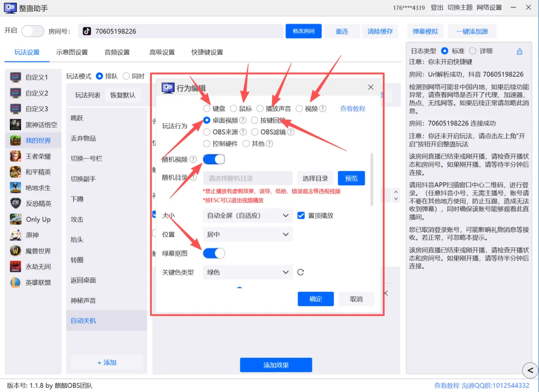Select the 我的世界 game icon
The width and height of the screenshot is (539, 392).
coord(16,140)
